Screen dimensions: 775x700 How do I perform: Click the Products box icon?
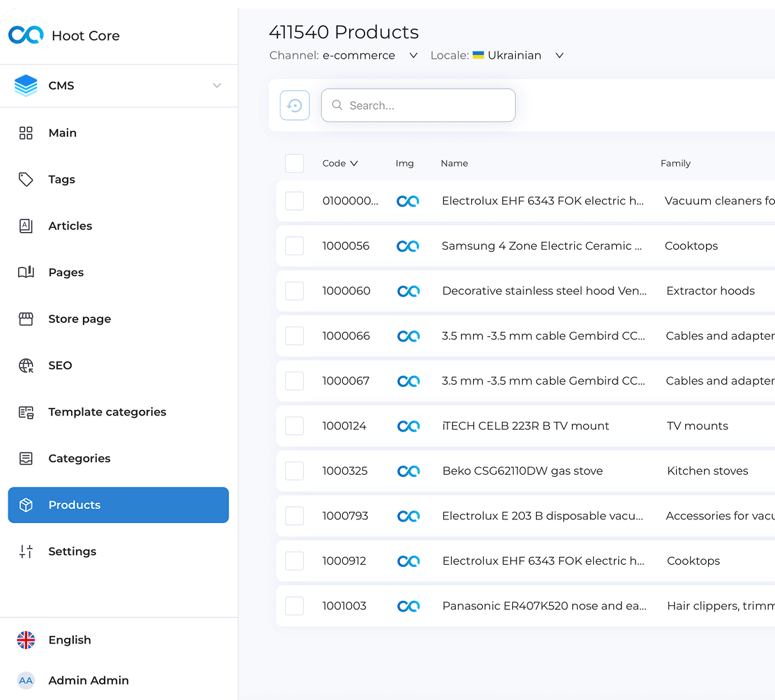pos(26,505)
